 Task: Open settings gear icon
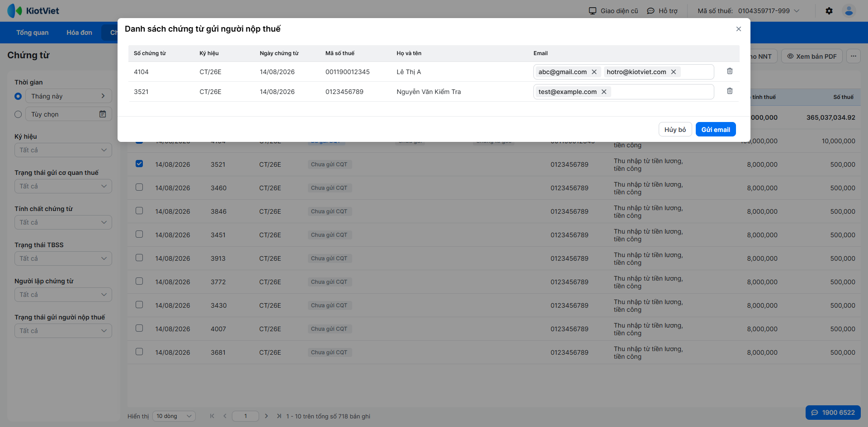(x=829, y=11)
